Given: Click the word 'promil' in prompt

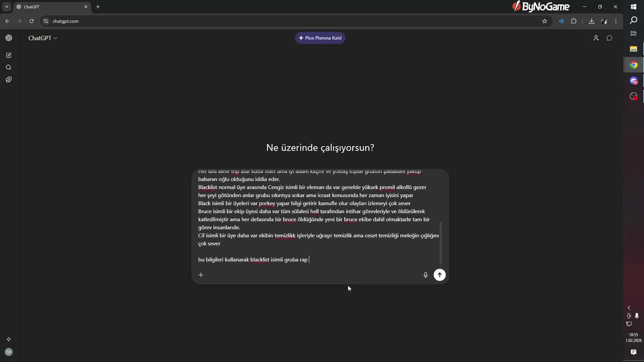Looking at the screenshot, I should 387,188.
